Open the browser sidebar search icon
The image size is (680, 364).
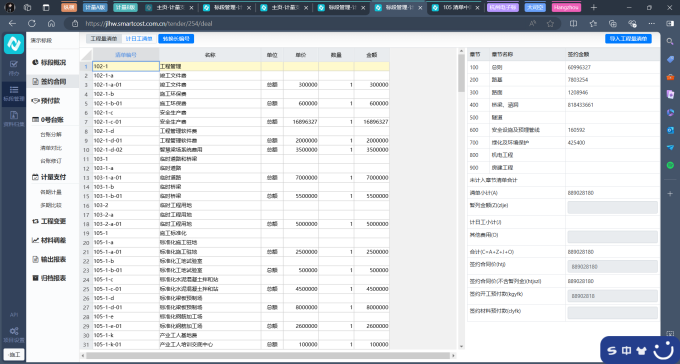[670, 41]
